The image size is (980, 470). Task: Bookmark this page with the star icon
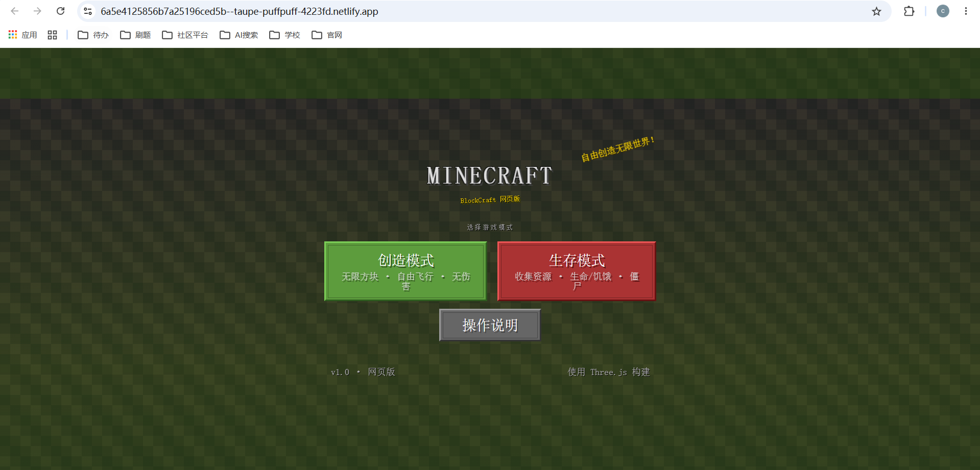click(876, 11)
